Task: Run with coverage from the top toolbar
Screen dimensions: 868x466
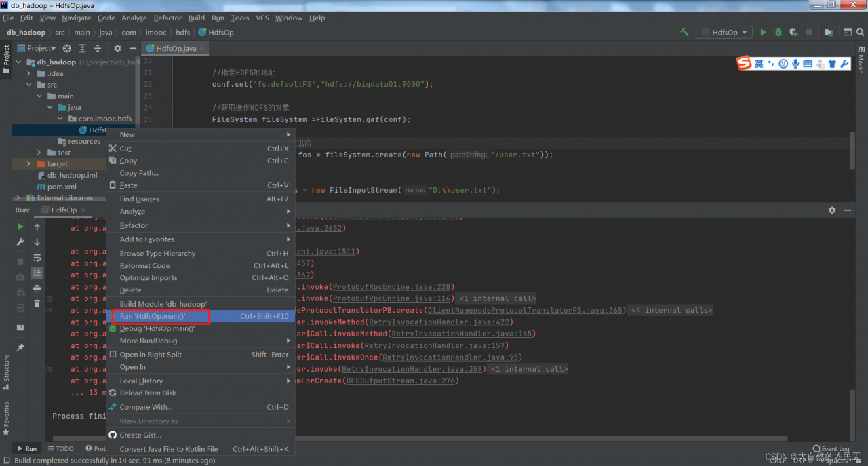Action: [x=793, y=32]
